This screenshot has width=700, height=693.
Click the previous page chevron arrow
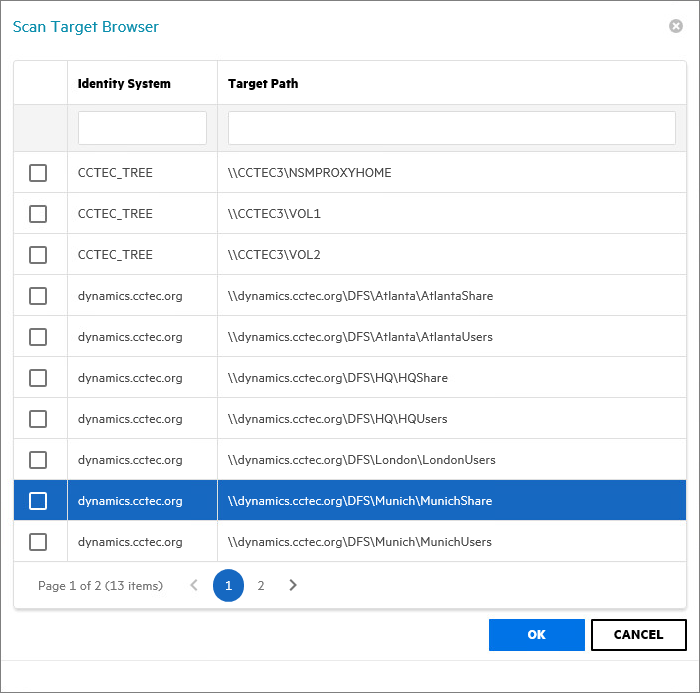194,585
